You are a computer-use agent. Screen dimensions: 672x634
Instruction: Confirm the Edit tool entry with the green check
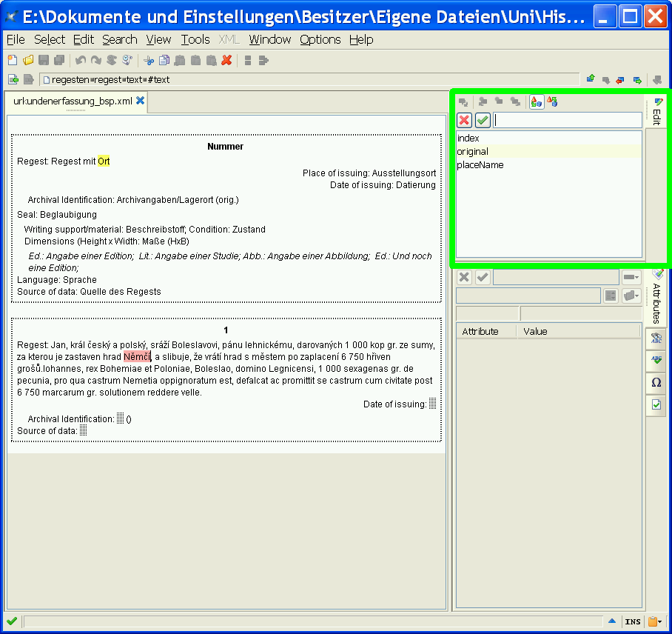click(483, 120)
